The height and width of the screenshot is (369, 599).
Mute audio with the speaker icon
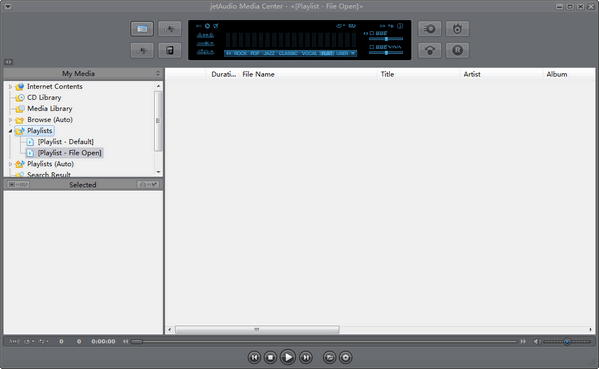537,341
